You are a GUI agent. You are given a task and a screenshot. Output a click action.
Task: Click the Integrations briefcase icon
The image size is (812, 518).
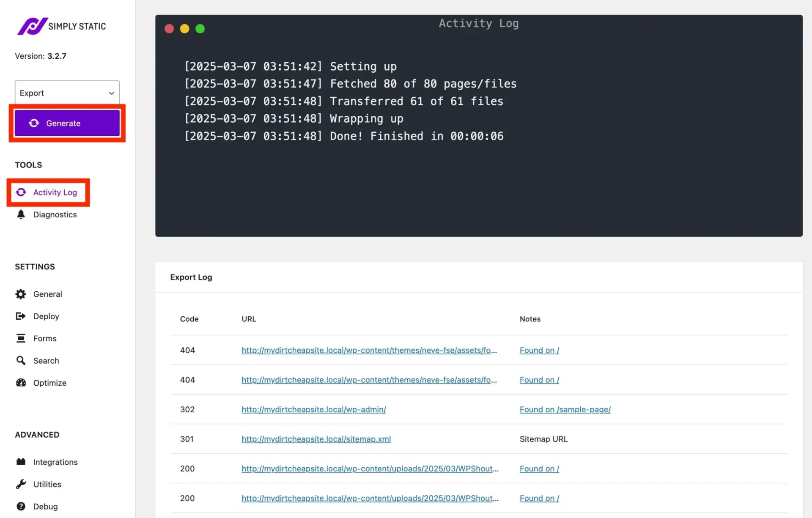click(21, 462)
